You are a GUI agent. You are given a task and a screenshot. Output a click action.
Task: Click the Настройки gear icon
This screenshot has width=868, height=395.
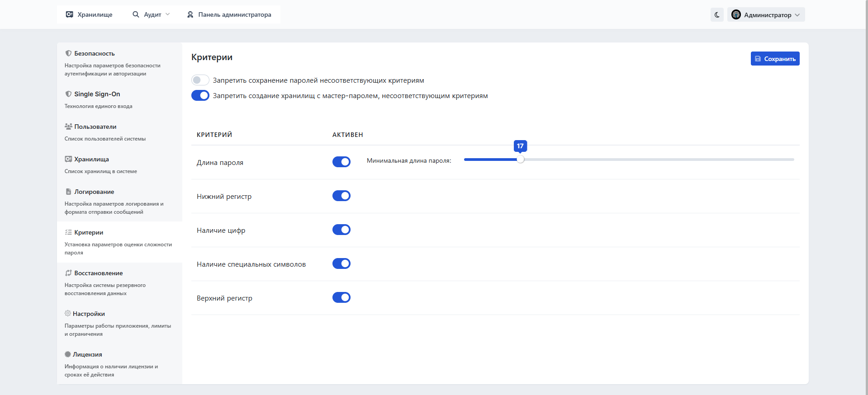pyautogui.click(x=68, y=314)
